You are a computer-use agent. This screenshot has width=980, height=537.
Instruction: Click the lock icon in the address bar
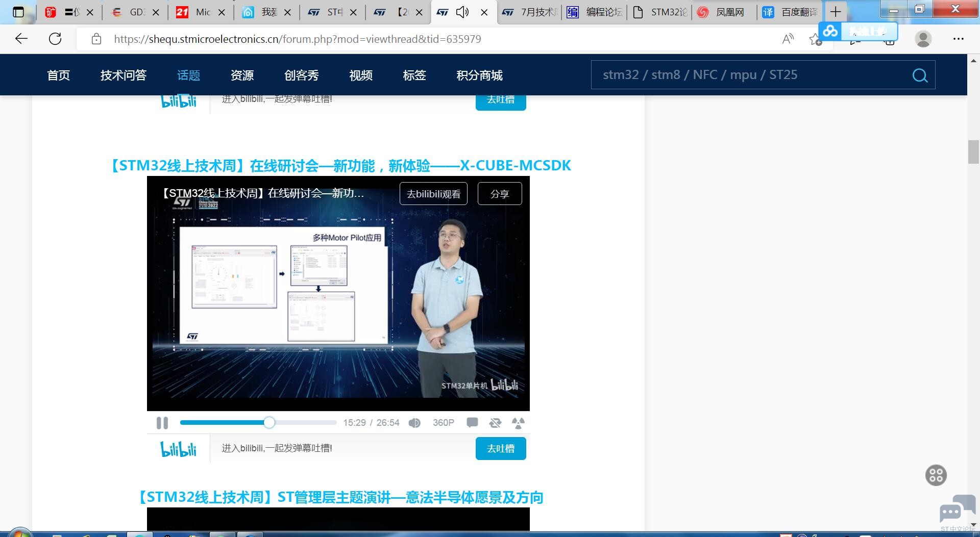click(x=96, y=39)
